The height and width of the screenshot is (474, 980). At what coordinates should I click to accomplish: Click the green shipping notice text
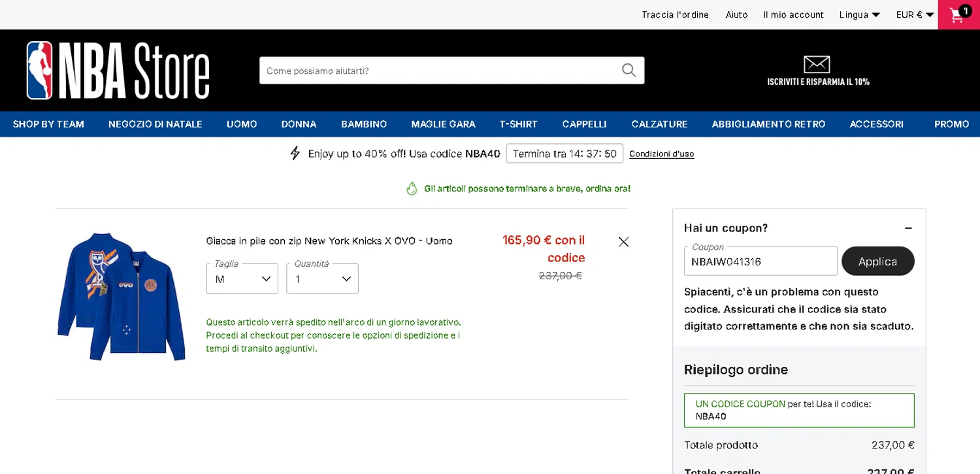(x=333, y=335)
